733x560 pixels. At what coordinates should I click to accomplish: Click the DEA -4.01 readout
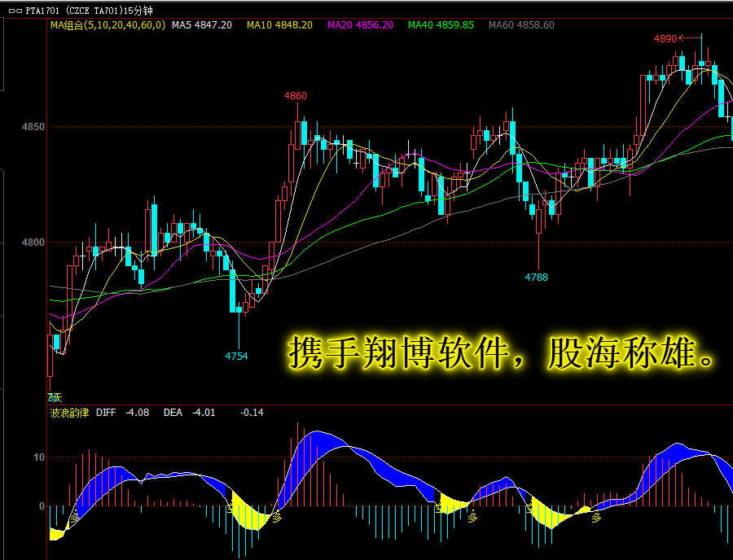coord(189,413)
